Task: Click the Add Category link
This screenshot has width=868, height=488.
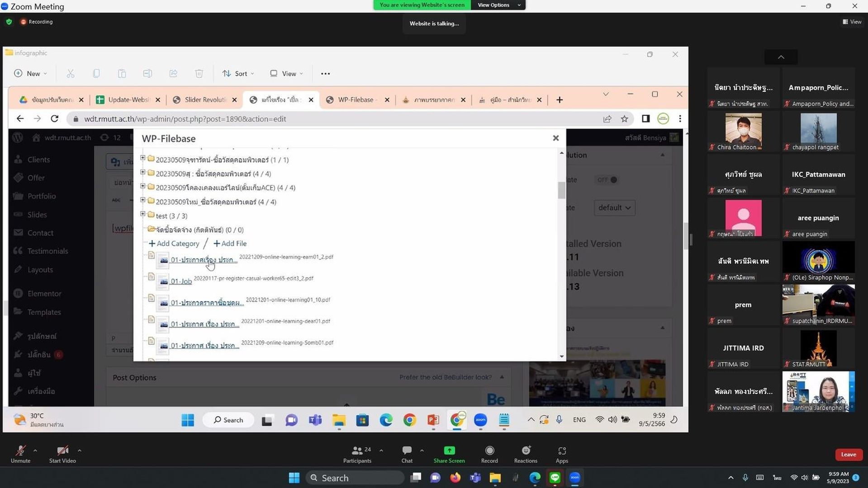Action: pos(174,243)
